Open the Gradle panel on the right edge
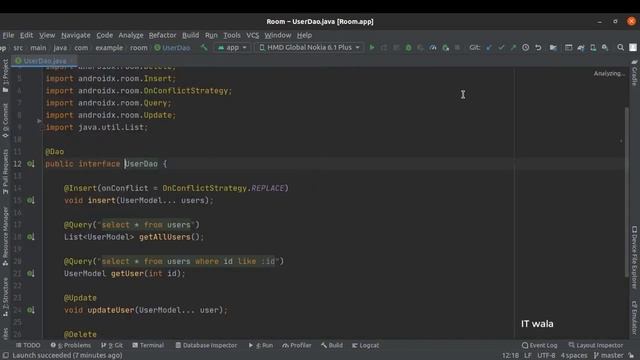The width and height of the screenshot is (640, 360). tap(634, 73)
